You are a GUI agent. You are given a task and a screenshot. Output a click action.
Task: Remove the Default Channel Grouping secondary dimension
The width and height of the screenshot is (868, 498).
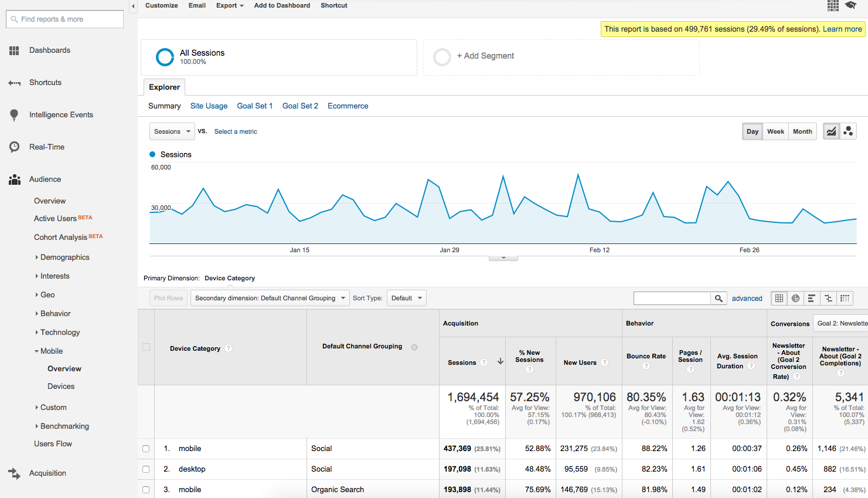click(414, 347)
